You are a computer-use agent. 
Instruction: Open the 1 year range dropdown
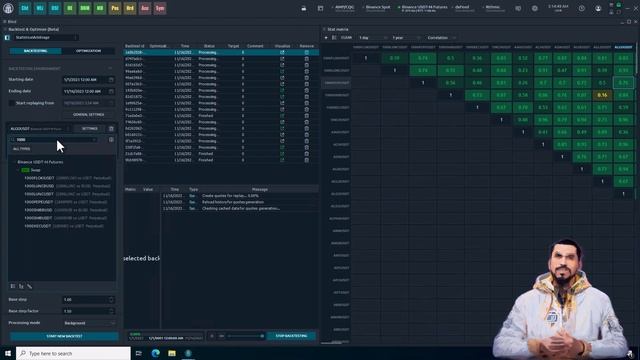tap(406, 38)
